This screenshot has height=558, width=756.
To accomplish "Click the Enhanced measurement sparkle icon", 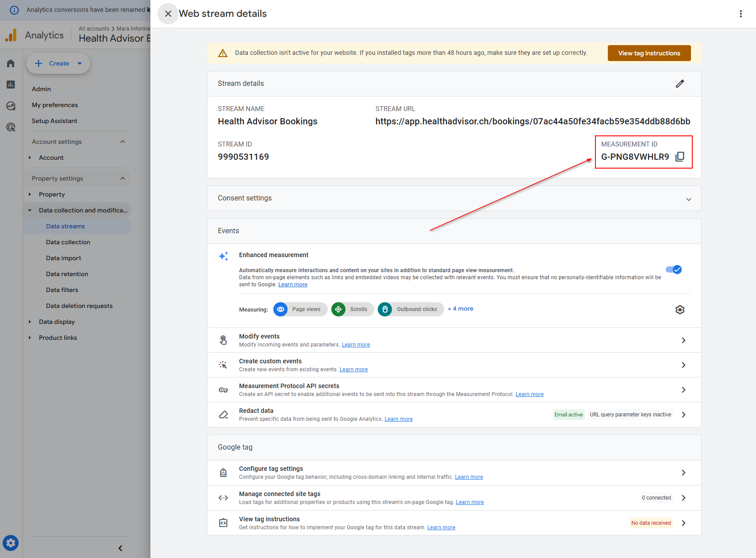I will pos(223,256).
